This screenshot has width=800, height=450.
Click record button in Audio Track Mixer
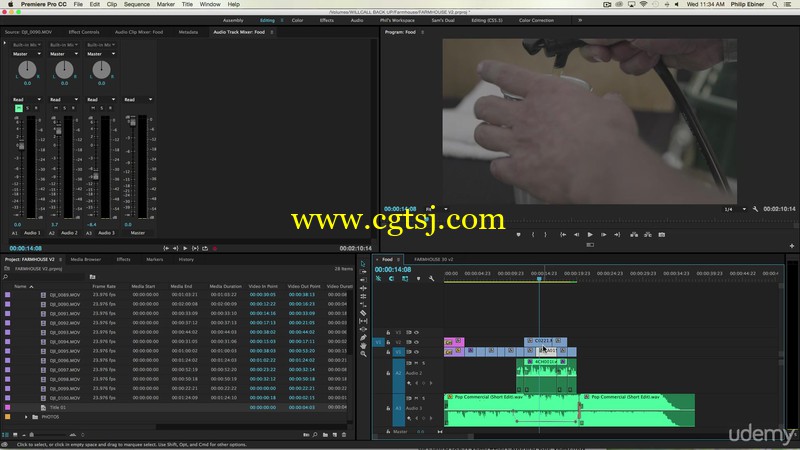click(x=215, y=248)
